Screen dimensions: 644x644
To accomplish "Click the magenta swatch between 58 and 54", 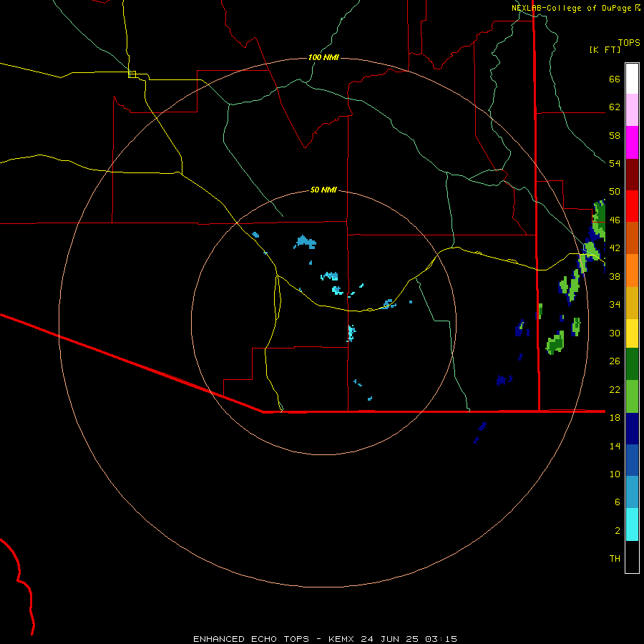I will [632, 142].
